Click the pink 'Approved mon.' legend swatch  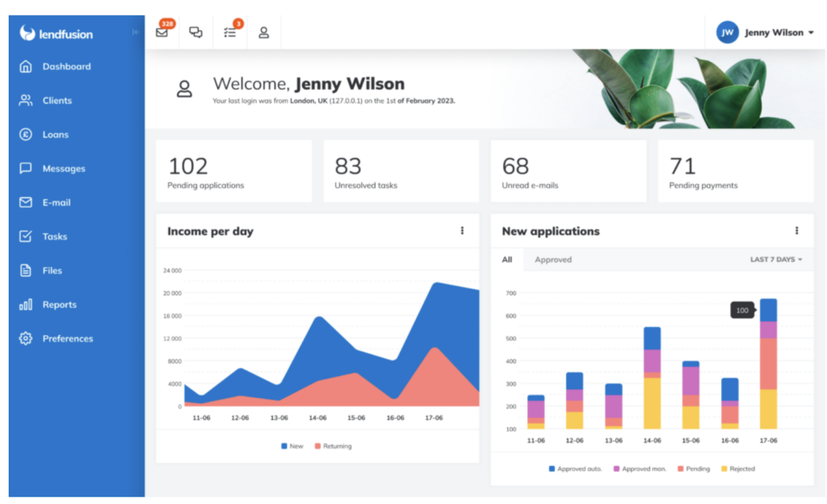coord(615,468)
